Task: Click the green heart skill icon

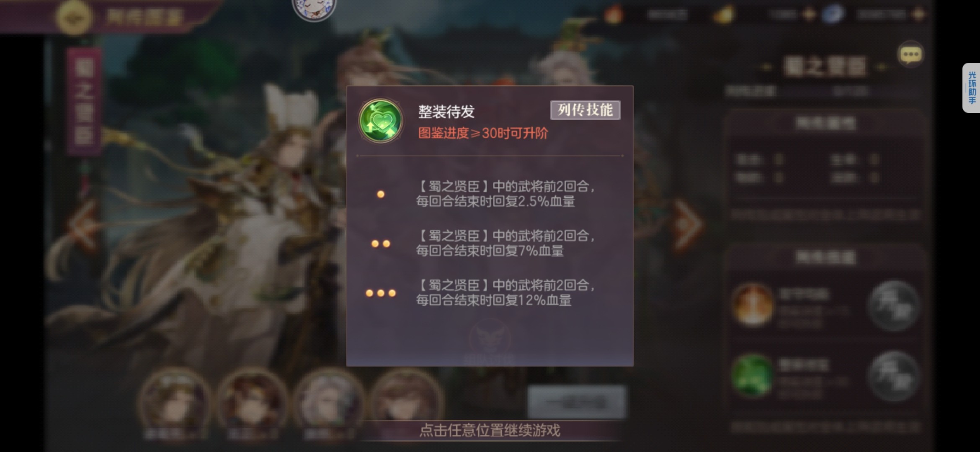Action: tap(380, 121)
